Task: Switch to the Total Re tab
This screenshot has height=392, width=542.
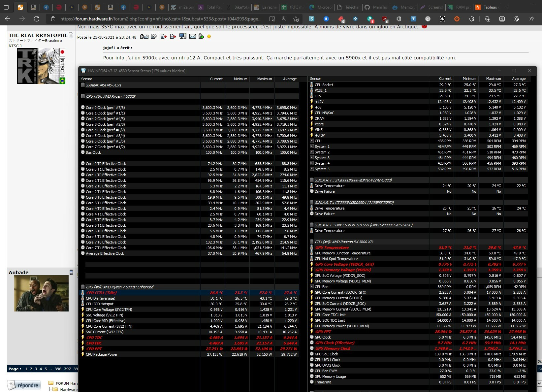Action: pos(210,7)
